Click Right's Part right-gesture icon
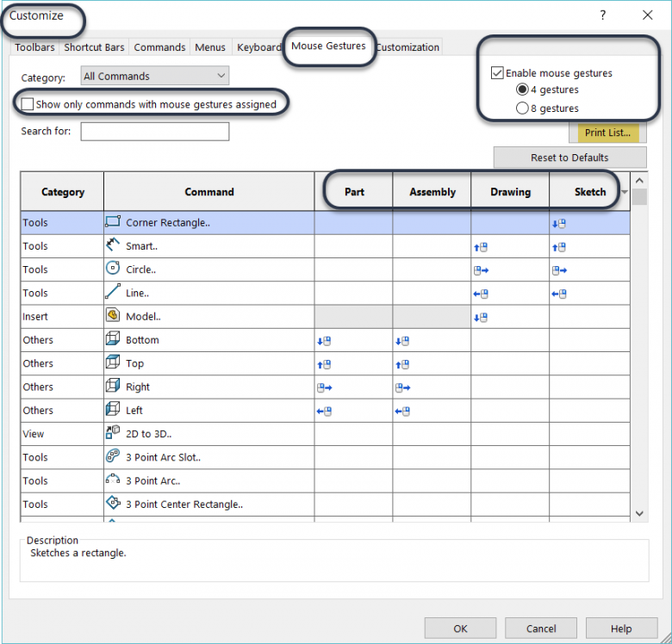Screen dimensions: 672x644 pos(325,388)
